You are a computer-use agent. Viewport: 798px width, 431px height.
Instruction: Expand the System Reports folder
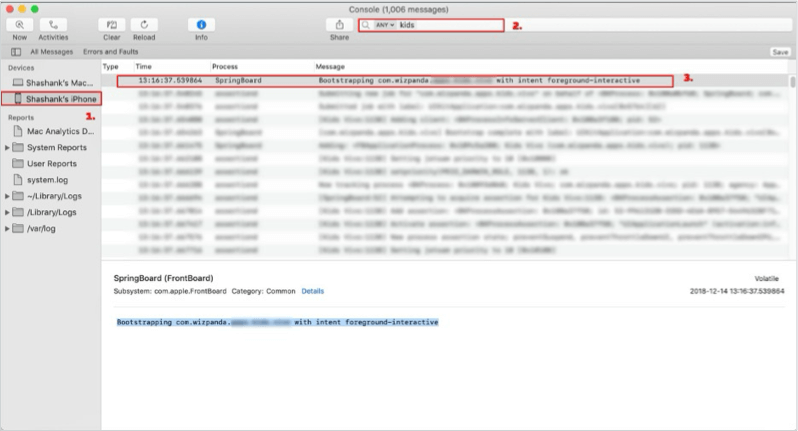pos(7,148)
